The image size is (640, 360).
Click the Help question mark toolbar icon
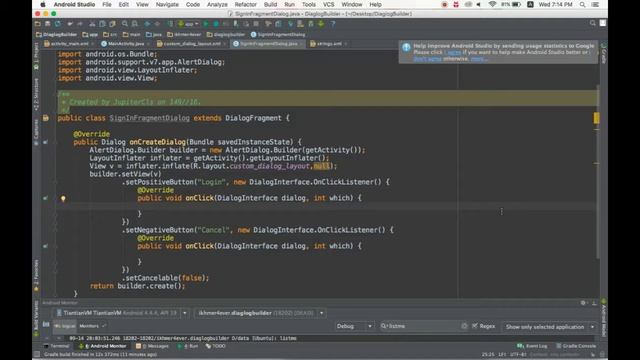333,24
